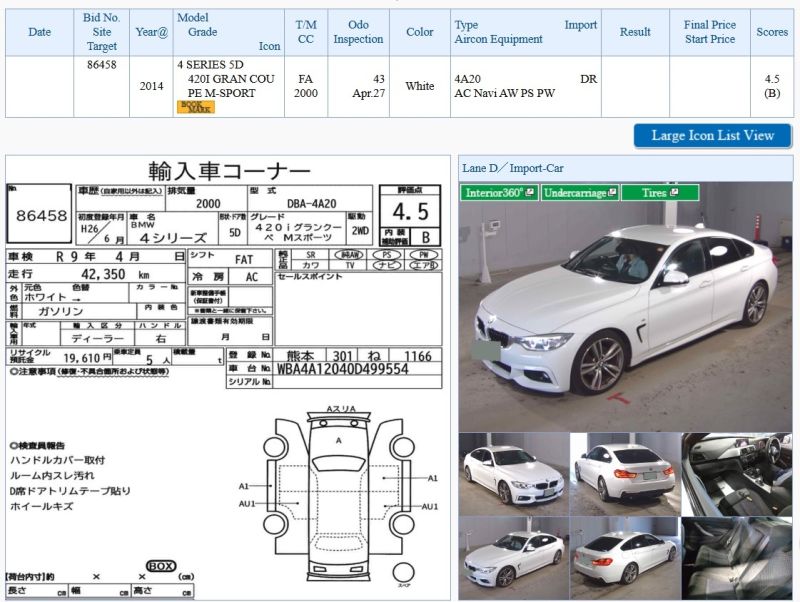Click the 4 SERIES 5D model text

click(x=210, y=65)
